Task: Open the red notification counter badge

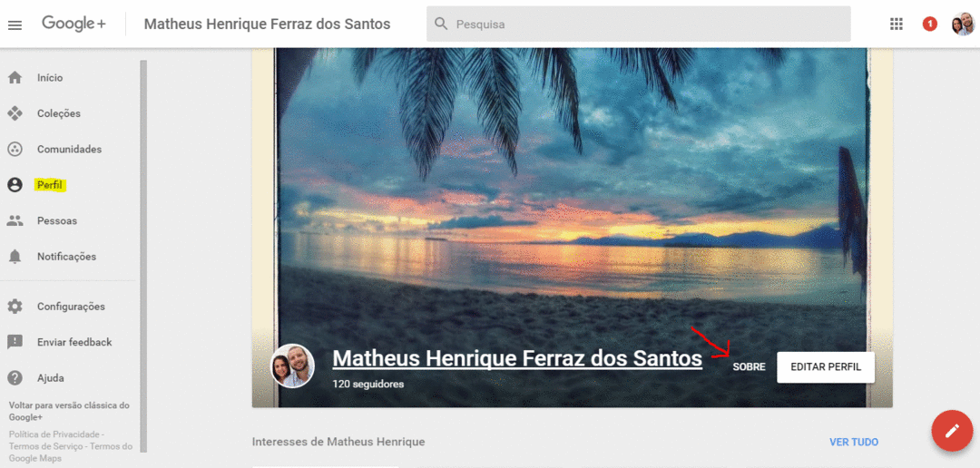Action: click(930, 24)
